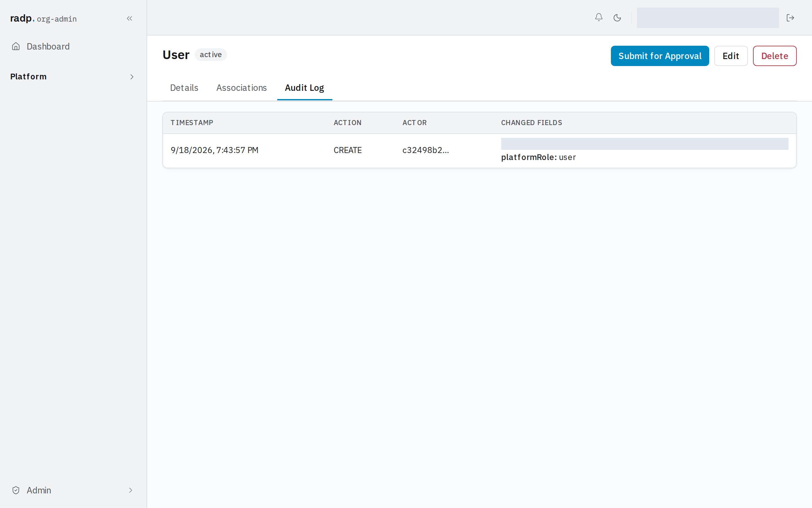Click the Changed Fields column header
The width and height of the screenshot is (812, 508).
coord(532,123)
